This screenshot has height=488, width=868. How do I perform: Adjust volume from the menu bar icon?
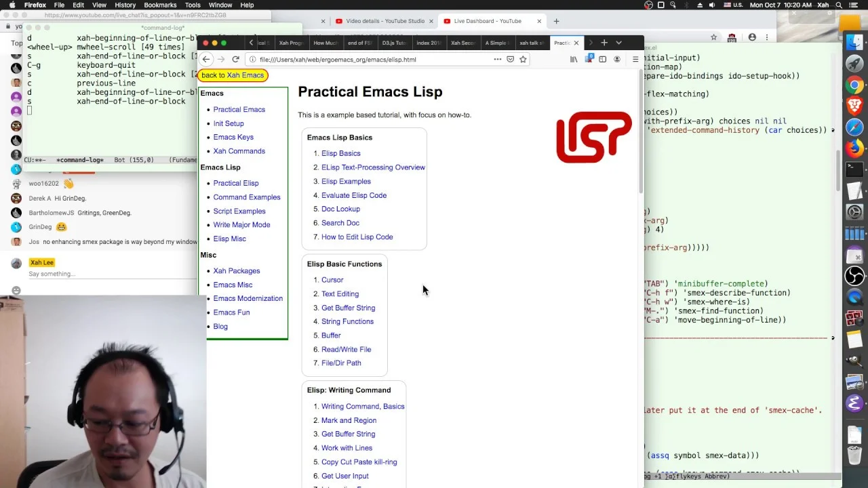coord(711,5)
